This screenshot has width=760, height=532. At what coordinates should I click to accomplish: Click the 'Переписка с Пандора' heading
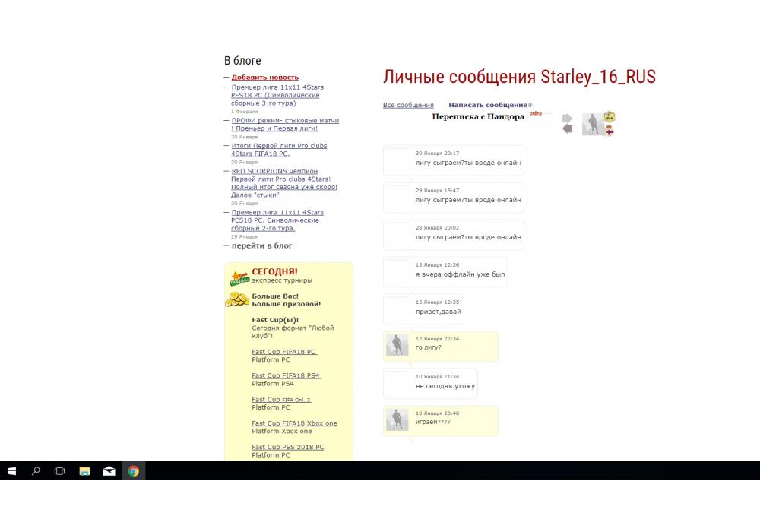point(478,117)
